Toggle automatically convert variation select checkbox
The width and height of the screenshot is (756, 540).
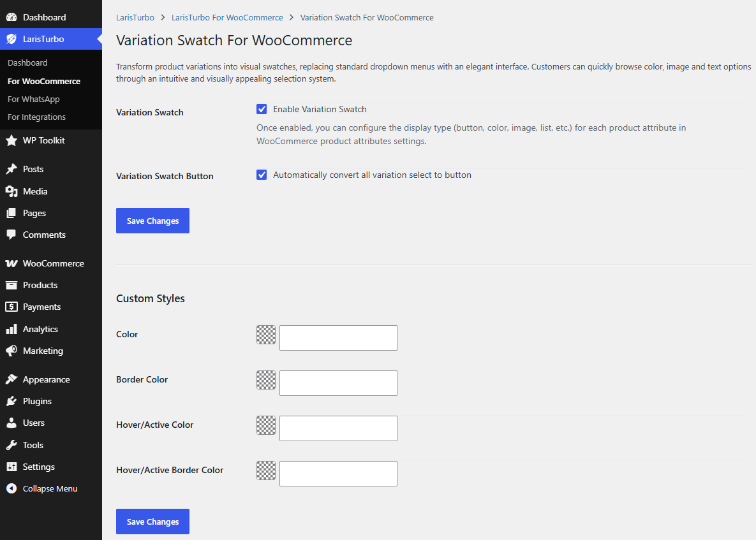[262, 175]
